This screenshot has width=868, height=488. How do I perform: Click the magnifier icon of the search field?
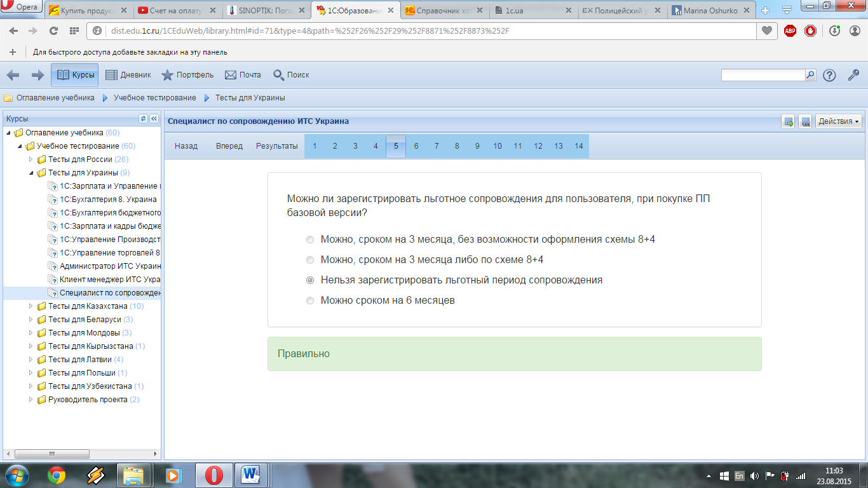[810, 75]
